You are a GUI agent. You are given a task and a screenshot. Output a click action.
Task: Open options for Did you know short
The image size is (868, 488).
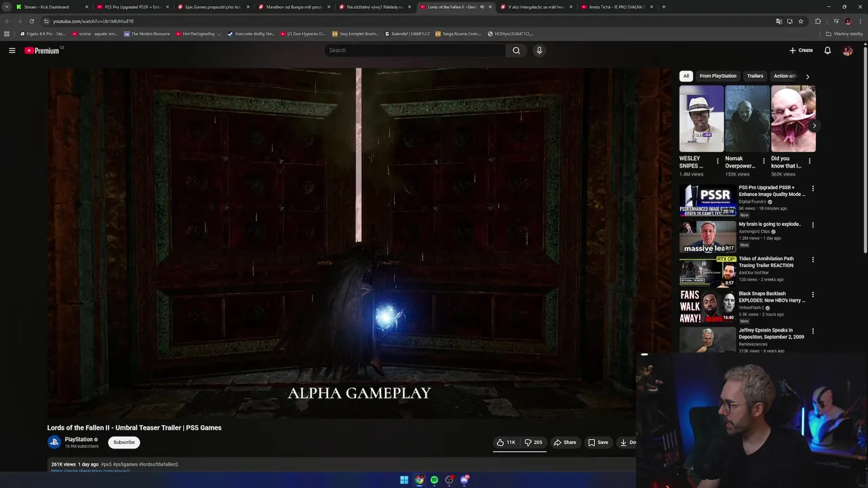(809, 161)
